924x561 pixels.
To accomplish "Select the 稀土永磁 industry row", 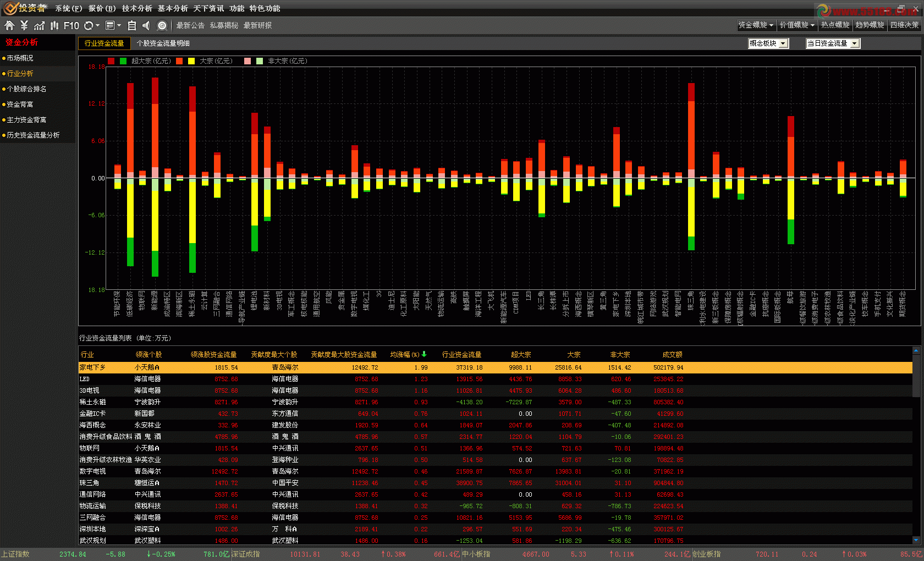I will pyautogui.click(x=495, y=402).
